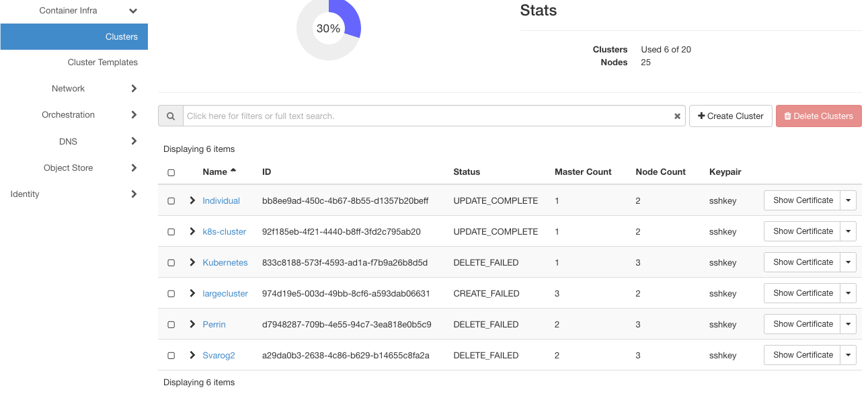Expand the Network section in the sidebar

coord(134,88)
